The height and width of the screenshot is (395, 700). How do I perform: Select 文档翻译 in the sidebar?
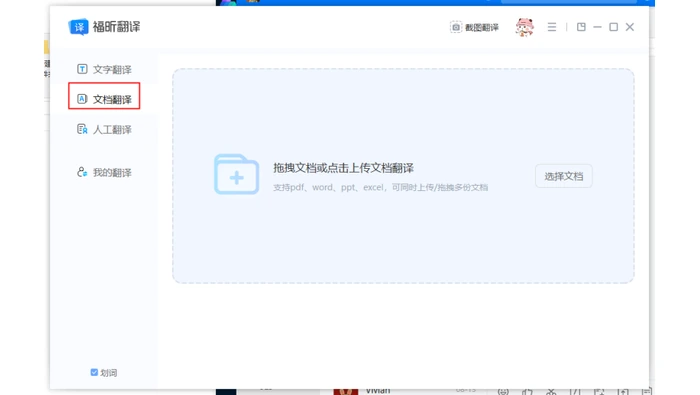tap(104, 99)
